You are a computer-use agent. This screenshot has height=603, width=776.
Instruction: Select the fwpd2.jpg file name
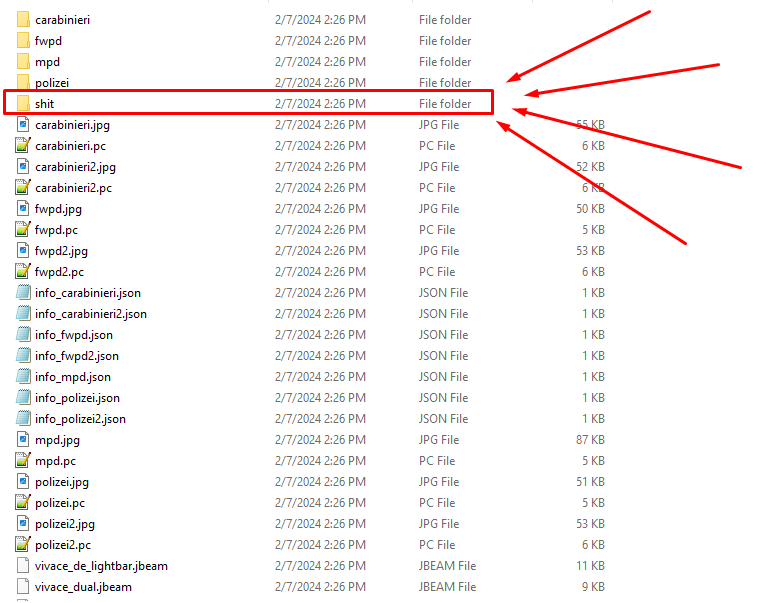[61, 251]
